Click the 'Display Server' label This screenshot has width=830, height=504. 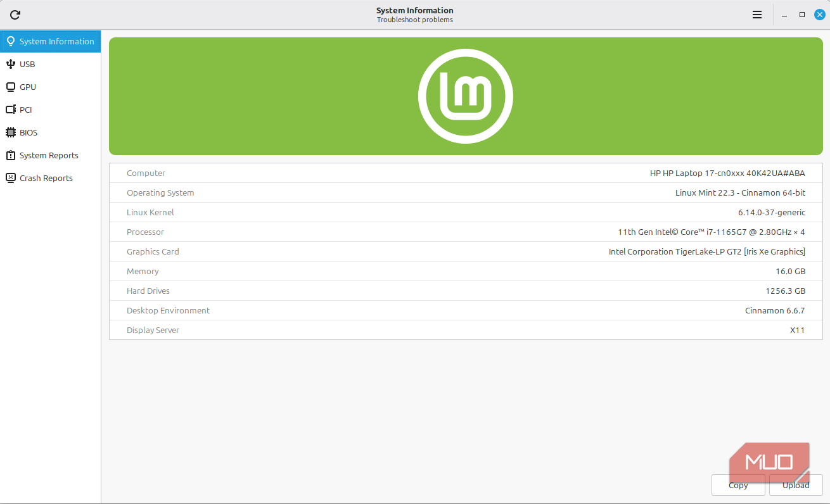(x=153, y=330)
